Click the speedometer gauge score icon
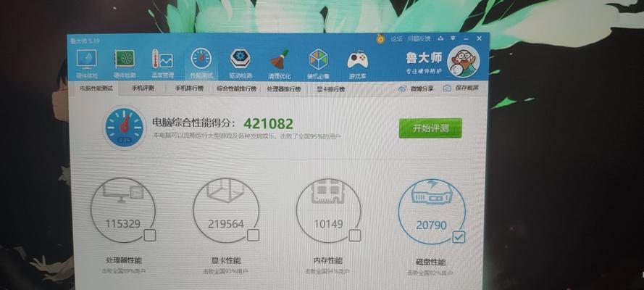644x290 pixels. (x=124, y=127)
